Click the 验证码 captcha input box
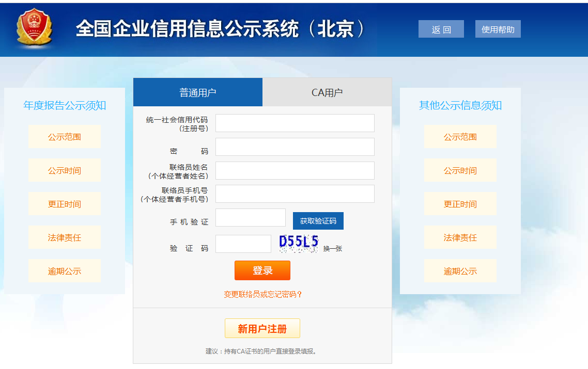Image resolution: width=588 pixels, height=369 pixels. click(x=243, y=243)
